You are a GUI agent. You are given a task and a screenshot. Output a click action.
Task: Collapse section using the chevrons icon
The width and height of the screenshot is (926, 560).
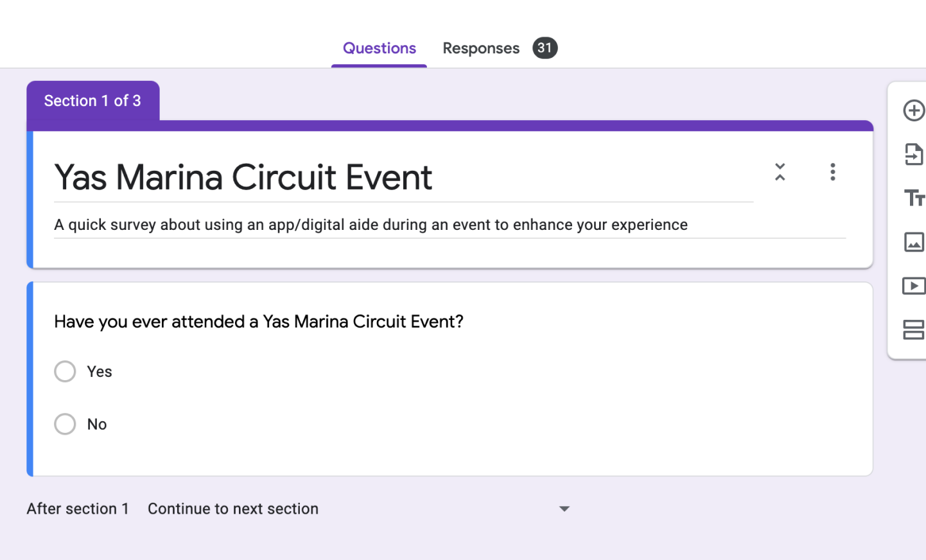click(x=780, y=171)
